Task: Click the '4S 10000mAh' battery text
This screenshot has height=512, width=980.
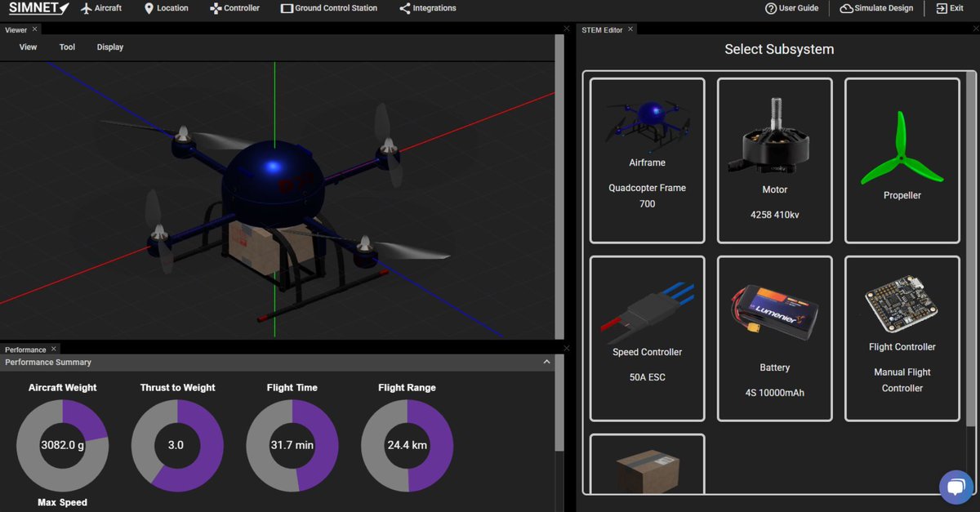Action: pyautogui.click(x=775, y=393)
